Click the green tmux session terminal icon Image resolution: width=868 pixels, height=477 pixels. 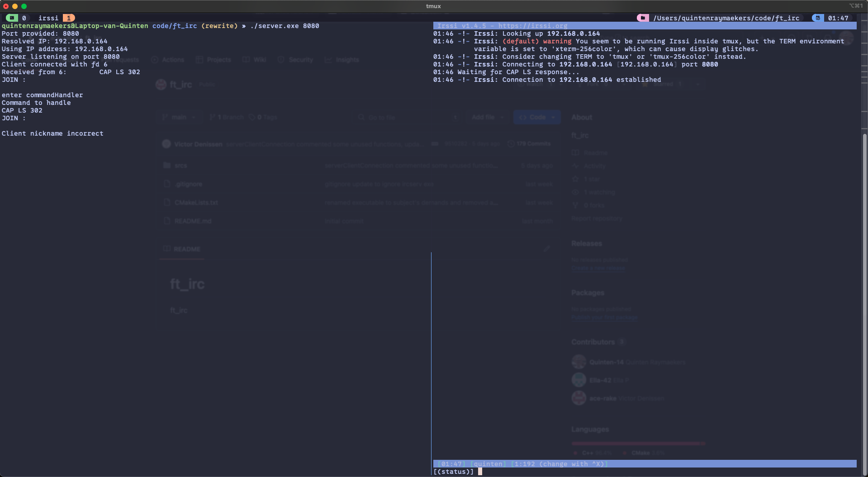tap(12, 18)
